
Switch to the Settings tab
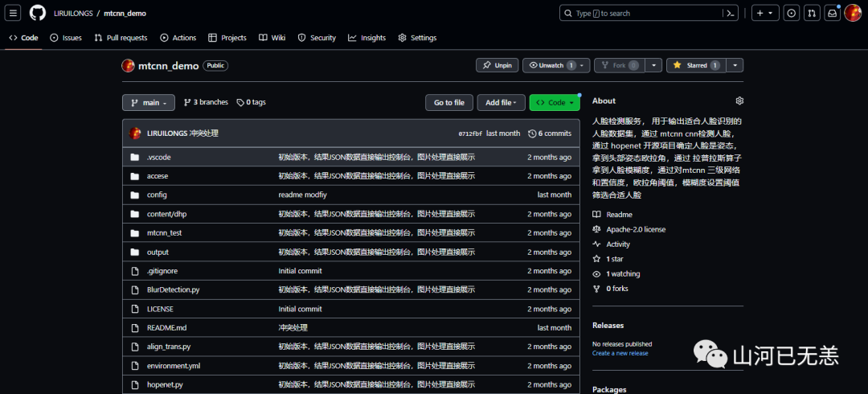pyautogui.click(x=417, y=38)
